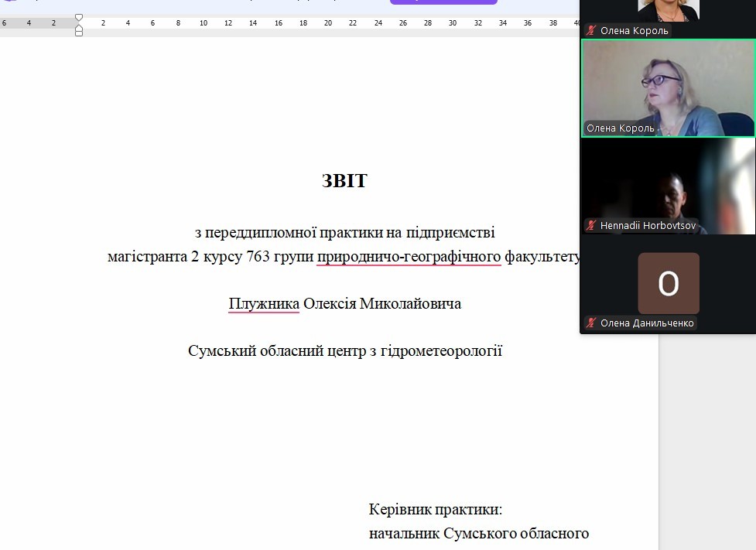This screenshot has width=756, height=550.
Task: Click the hanging indent marker on ruler
Action: (78, 27)
